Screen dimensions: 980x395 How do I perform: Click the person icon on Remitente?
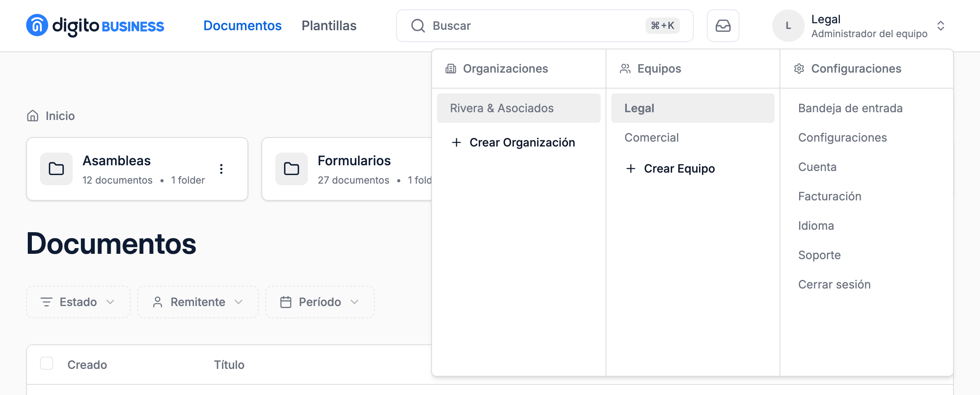(x=158, y=302)
